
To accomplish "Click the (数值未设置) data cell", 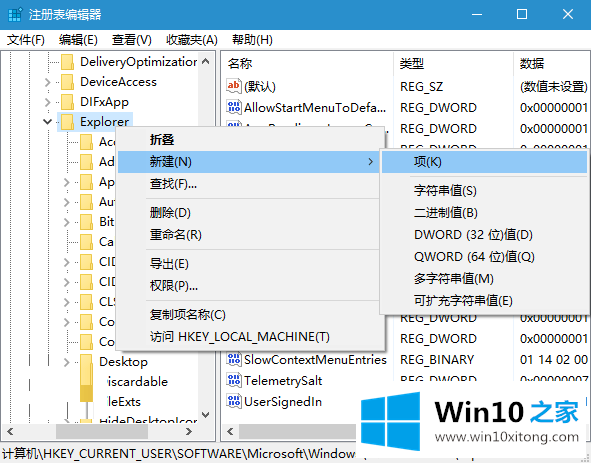I will [x=554, y=87].
